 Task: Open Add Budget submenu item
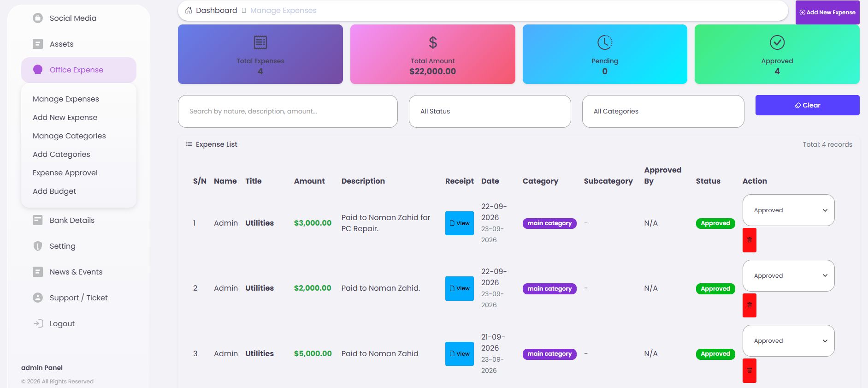(x=54, y=191)
